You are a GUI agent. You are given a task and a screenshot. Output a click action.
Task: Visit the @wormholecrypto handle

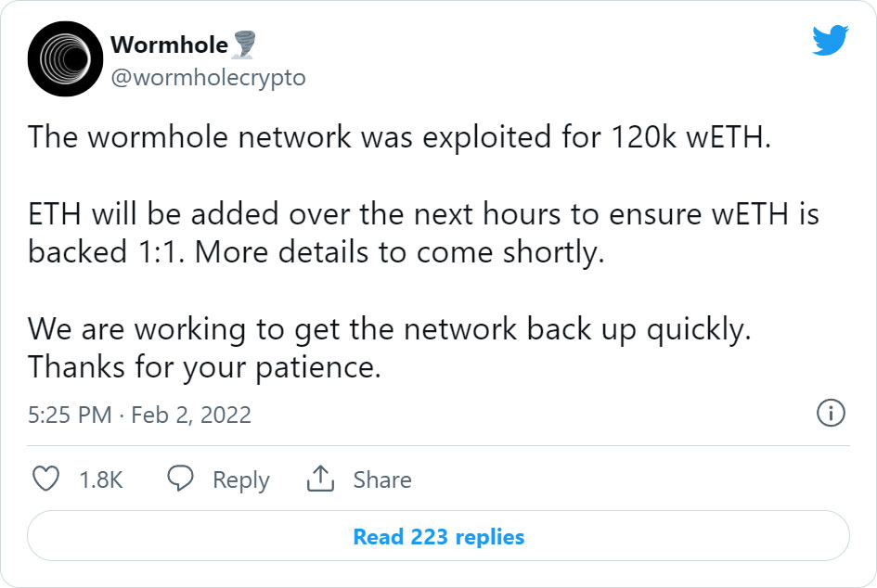207,78
